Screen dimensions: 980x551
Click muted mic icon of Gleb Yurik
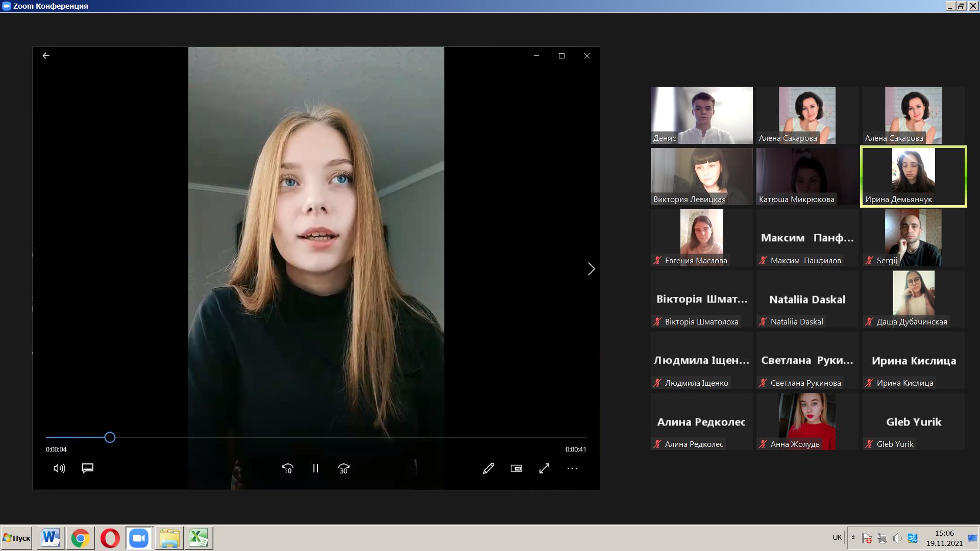pyautogui.click(x=869, y=444)
